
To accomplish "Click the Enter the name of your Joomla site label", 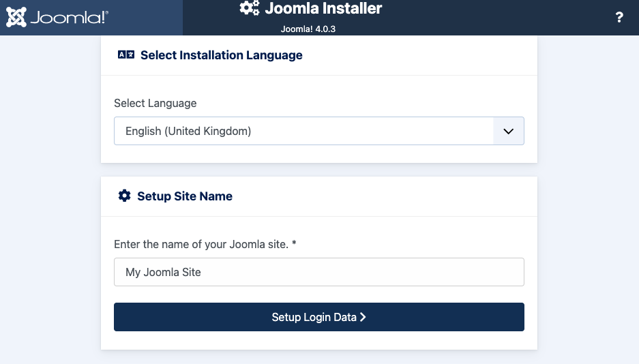I will 205,244.
